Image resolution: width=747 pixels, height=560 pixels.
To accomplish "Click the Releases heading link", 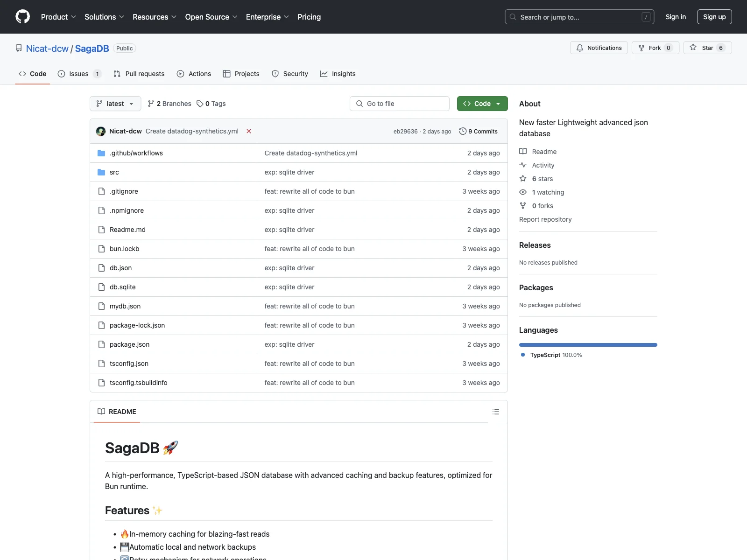I will (x=535, y=245).
